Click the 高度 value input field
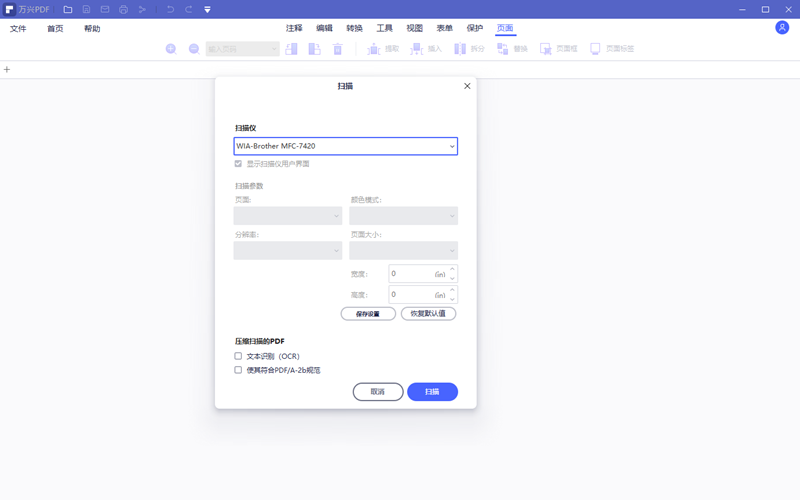Image resolution: width=800 pixels, height=500 pixels. [x=417, y=294]
